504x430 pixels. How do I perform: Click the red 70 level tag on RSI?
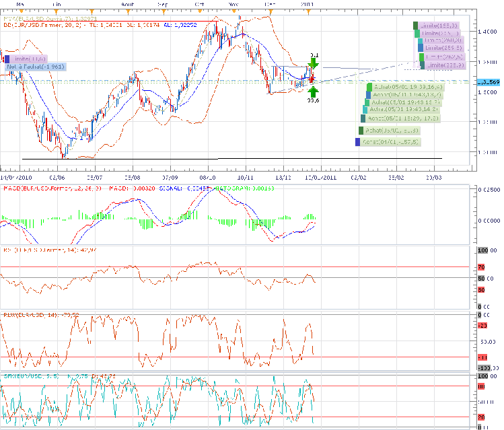pos(481,266)
